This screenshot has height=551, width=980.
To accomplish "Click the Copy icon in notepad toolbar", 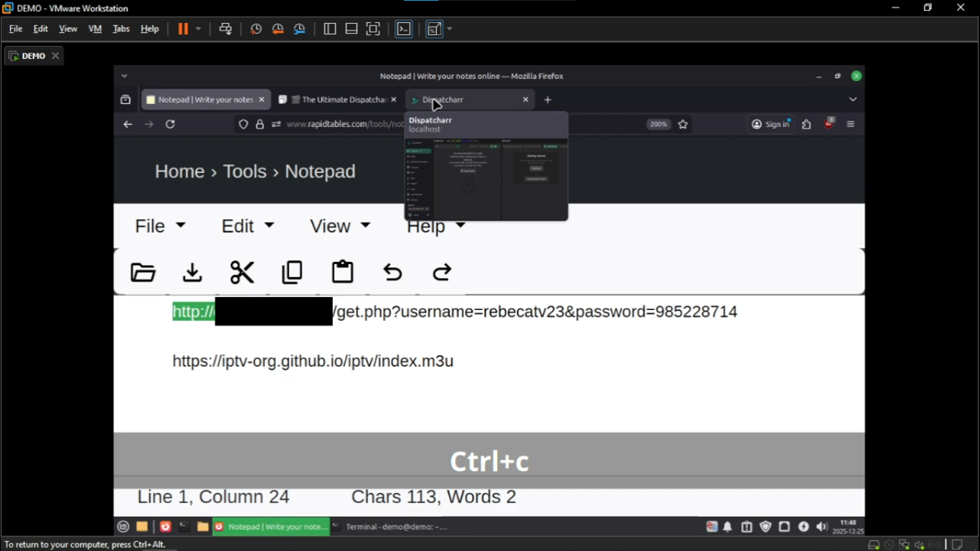I will 292,273.
